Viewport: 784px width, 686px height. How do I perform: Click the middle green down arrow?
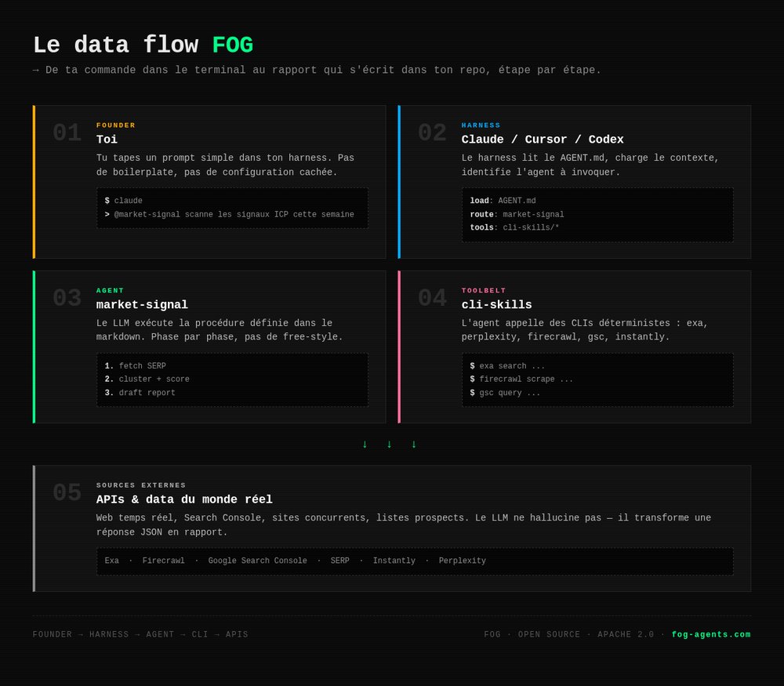tap(389, 444)
